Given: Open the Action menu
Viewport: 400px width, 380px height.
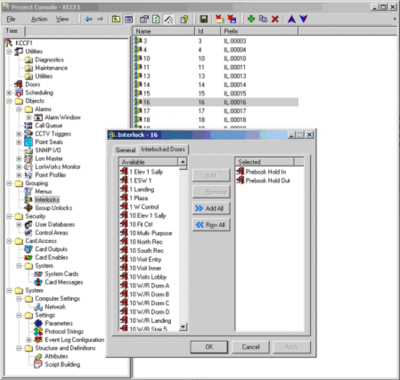Looking at the screenshot, I should point(39,19).
